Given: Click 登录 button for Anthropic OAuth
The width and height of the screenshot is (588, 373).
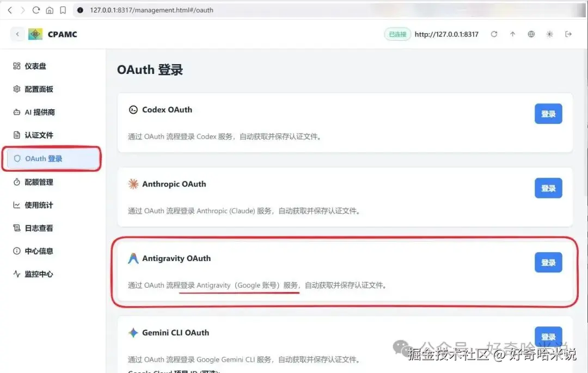Looking at the screenshot, I should [548, 188].
